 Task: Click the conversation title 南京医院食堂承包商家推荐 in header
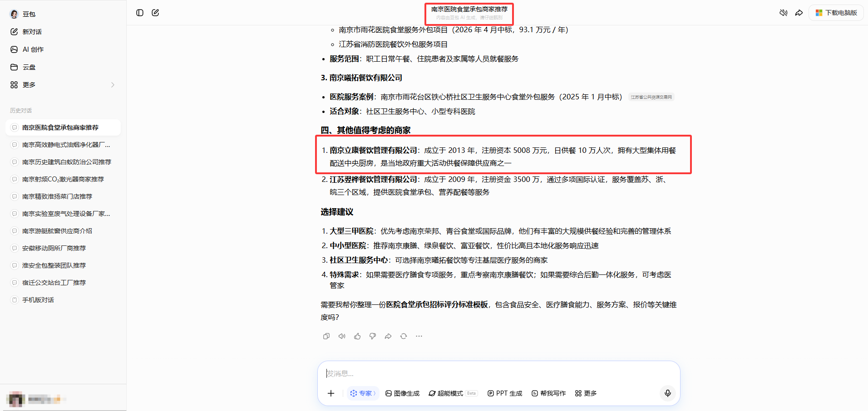click(469, 9)
